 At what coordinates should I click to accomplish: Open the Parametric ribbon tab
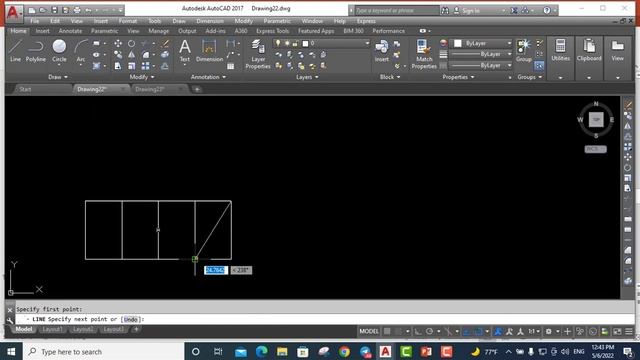[x=104, y=31]
